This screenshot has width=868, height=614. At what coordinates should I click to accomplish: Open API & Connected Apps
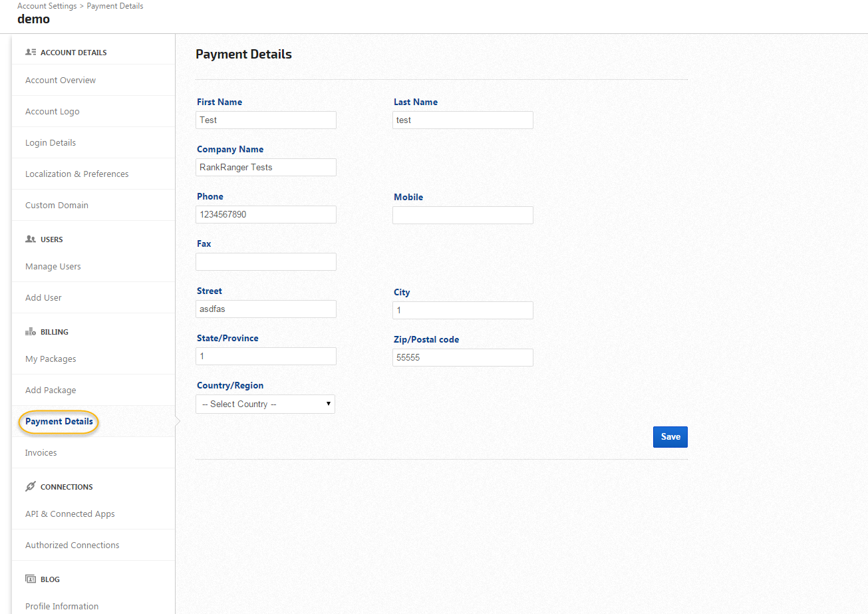coord(70,514)
